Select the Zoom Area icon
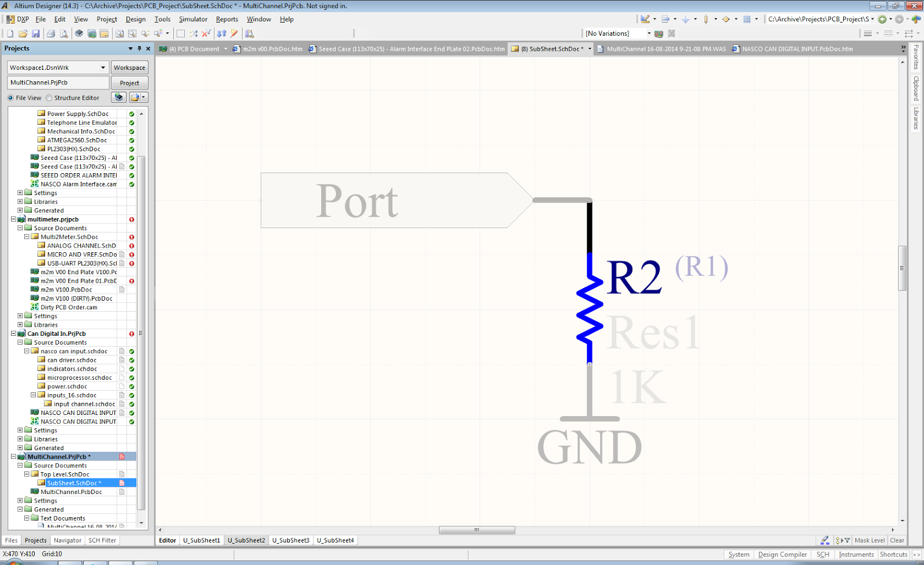Image resolution: width=924 pixels, height=565 pixels. tap(132, 33)
